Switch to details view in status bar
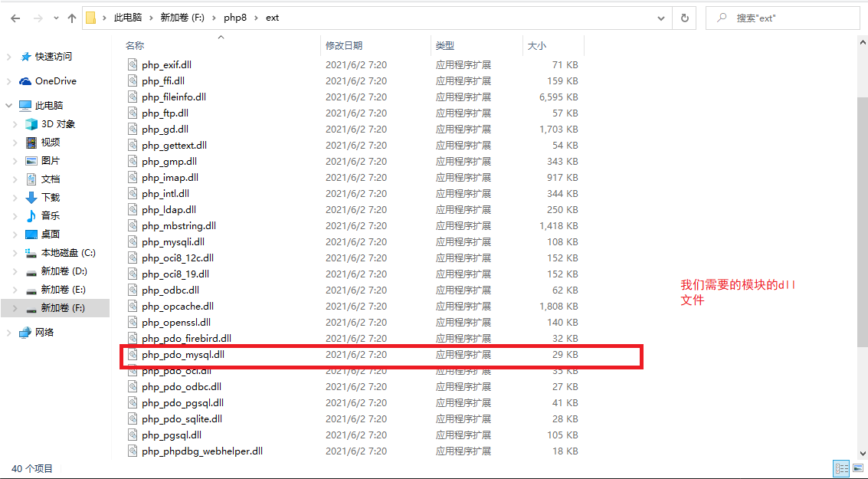868x479 pixels. (x=841, y=468)
